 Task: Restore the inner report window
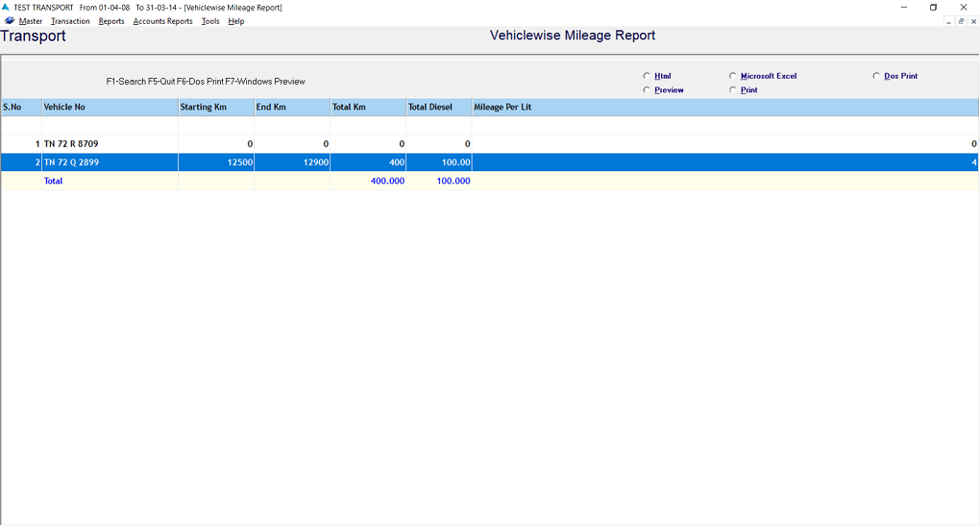tap(961, 21)
